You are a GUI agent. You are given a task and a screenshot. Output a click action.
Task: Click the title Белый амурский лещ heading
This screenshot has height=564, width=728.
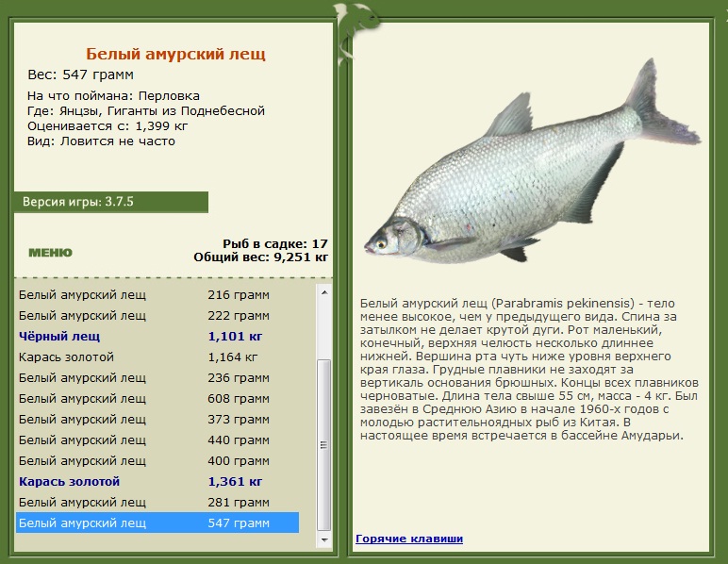click(x=175, y=54)
